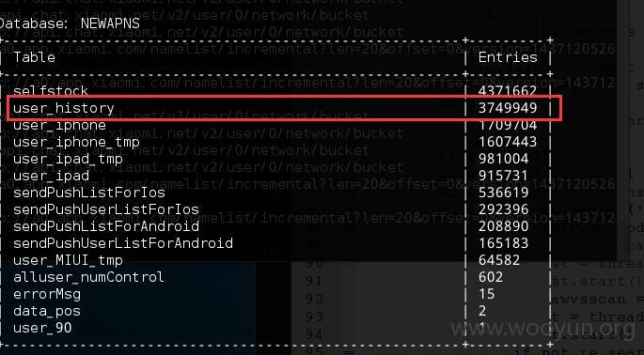
Task: Click the Table column header
Action: tap(34, 57)
